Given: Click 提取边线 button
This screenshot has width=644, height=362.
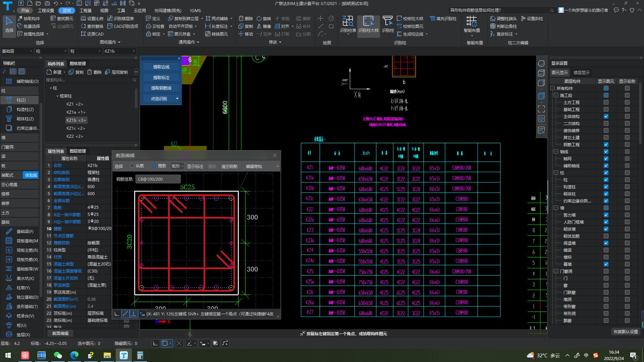Looking at the screenshot, I should pyautogui.click(x=161, y=67).
